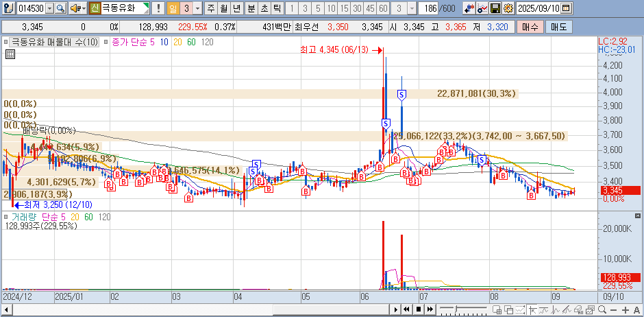Click the overlapping windows icon in the bottom toolbar
The width and height of the screenshot is (644, 317).
(x=509, y=309)
